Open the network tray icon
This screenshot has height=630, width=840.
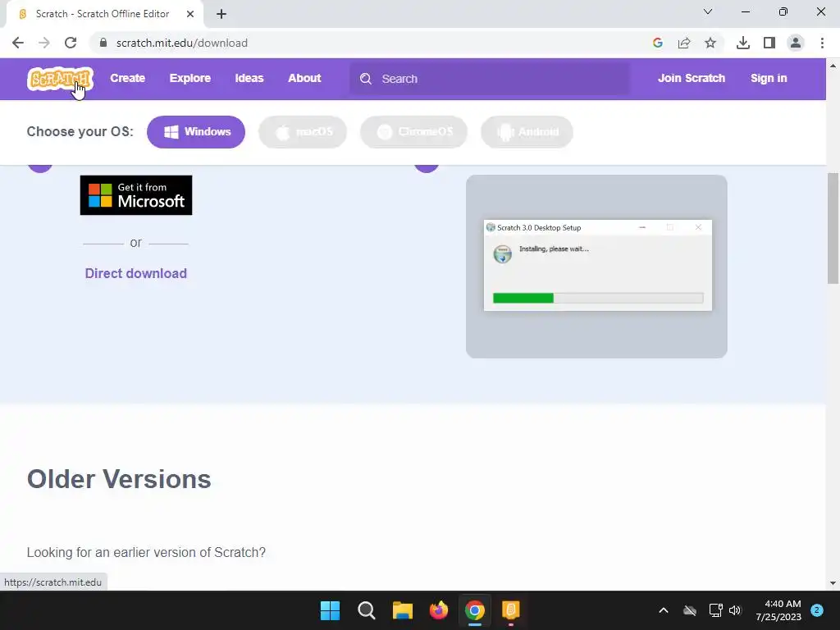715,610
